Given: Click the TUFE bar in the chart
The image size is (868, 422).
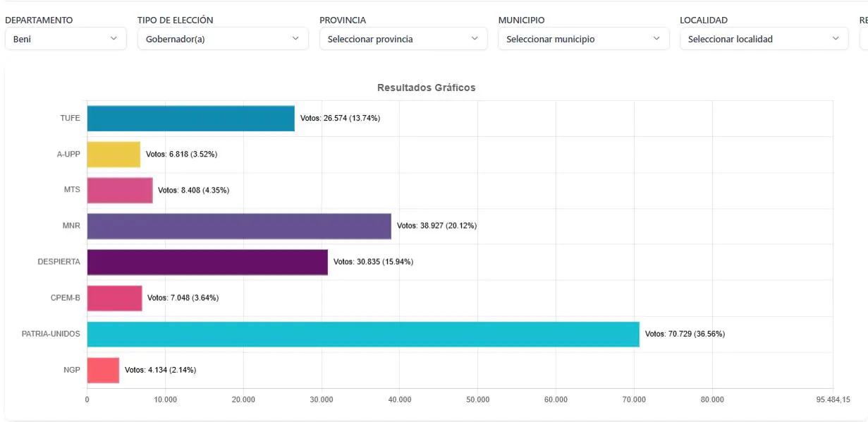Looking at the screenshot, I should 190,117.
